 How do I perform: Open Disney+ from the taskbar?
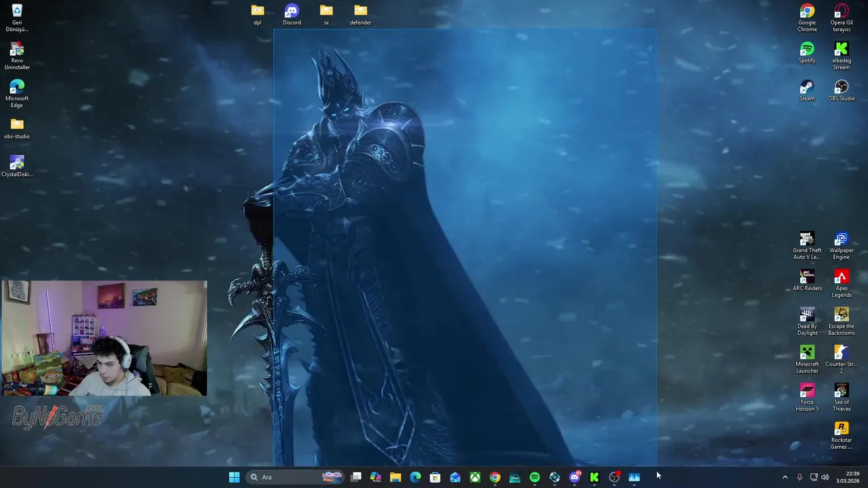click(515, 477)
